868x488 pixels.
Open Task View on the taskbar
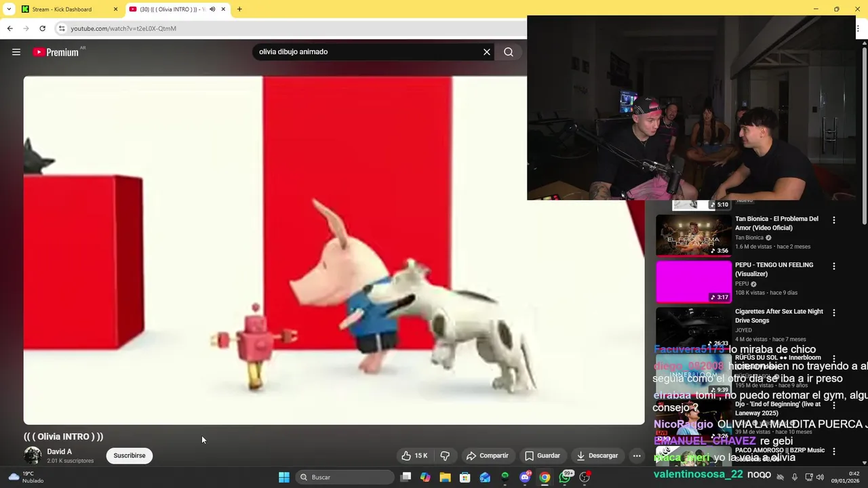click(406, 477)
